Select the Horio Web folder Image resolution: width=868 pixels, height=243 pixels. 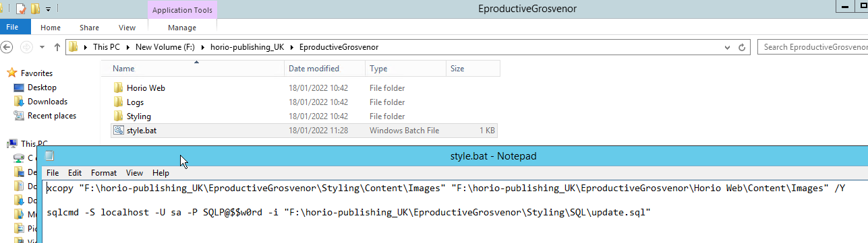pyautogui.click(x=146, y=88)
